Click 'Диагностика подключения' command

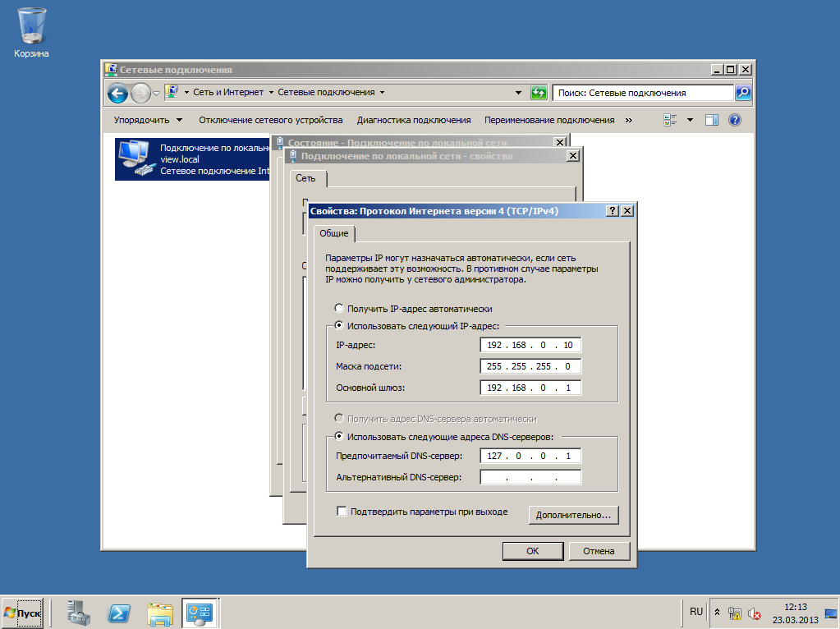(414, 120)
